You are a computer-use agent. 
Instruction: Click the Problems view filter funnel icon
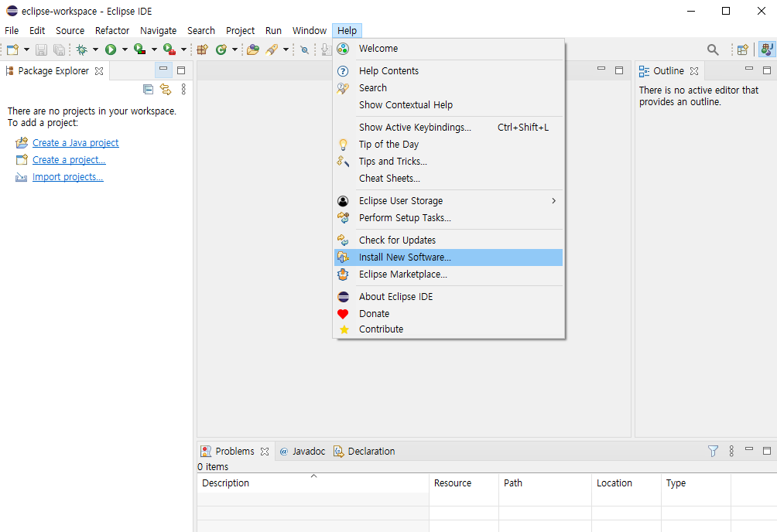coord(713,451)
